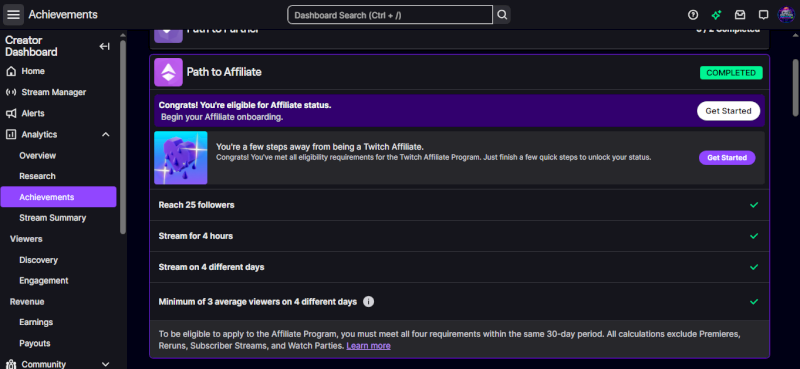
Task: Collapse the Analytics section chevron
Action: (106, 134)
